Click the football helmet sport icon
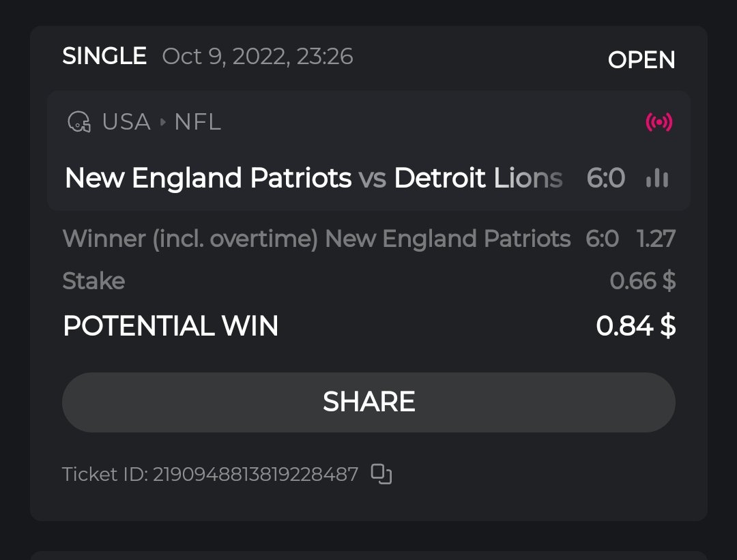The image size is (737, 560). coord(79,123)
